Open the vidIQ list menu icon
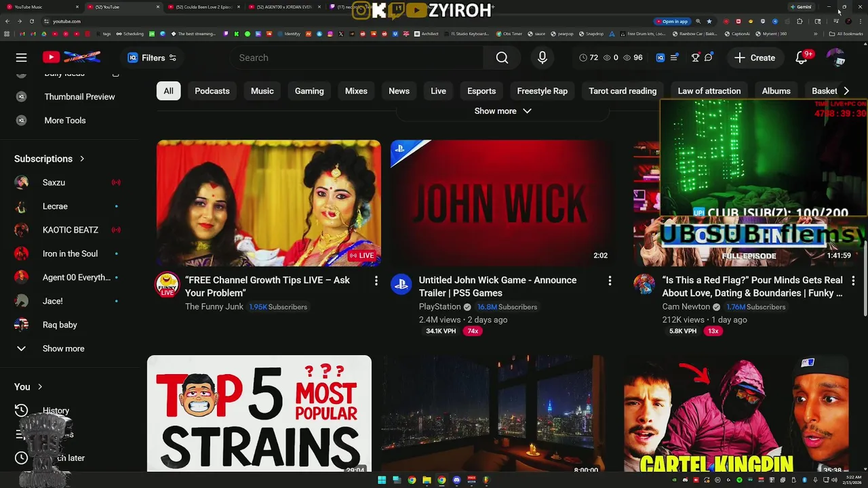This screenshot has width=868, height=488. tap(674, 58)
